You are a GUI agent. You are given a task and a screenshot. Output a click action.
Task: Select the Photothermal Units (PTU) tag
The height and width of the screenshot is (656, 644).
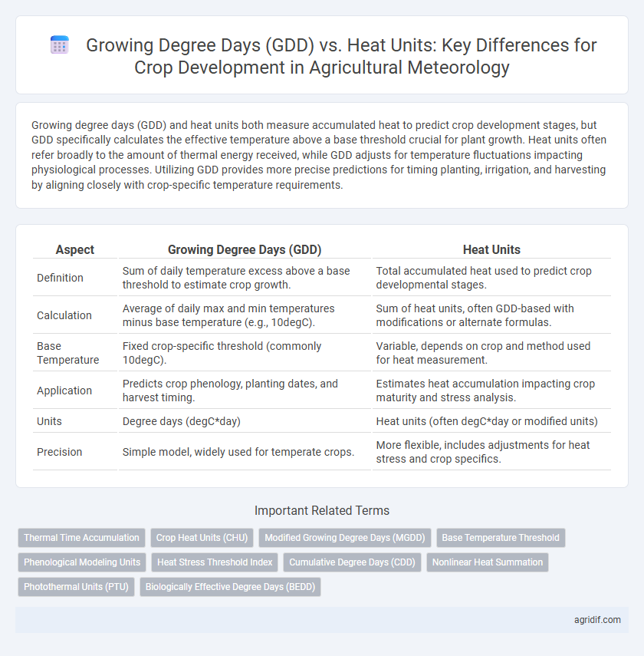(x=76, y=587)
